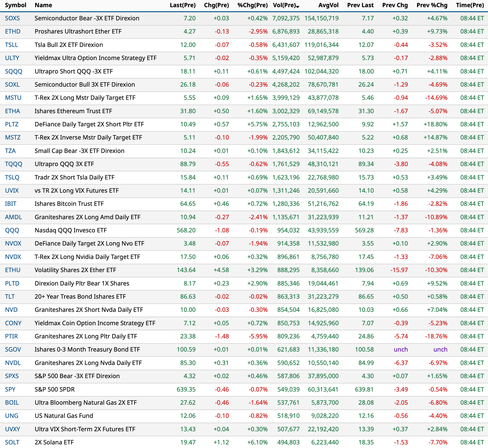Open the SGOV symbol link

(13, 350)
